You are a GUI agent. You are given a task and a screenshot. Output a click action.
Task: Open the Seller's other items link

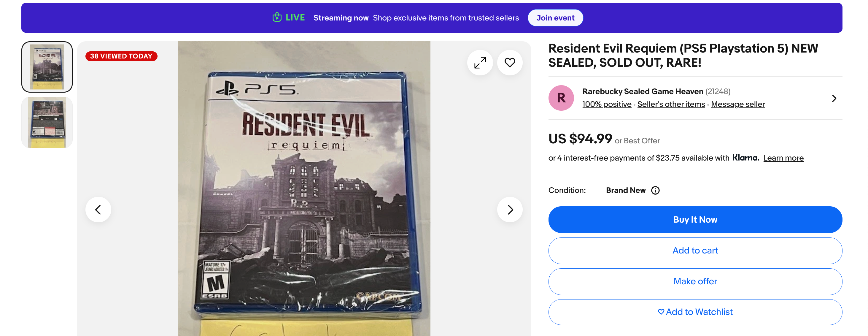pyautogui.click(x=671, y=104)
